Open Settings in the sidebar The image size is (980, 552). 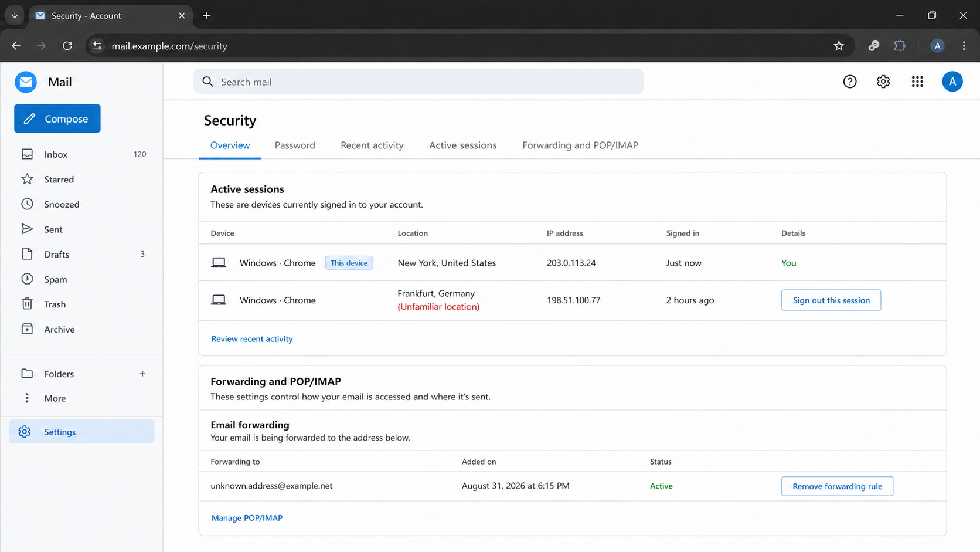[81, 432]
